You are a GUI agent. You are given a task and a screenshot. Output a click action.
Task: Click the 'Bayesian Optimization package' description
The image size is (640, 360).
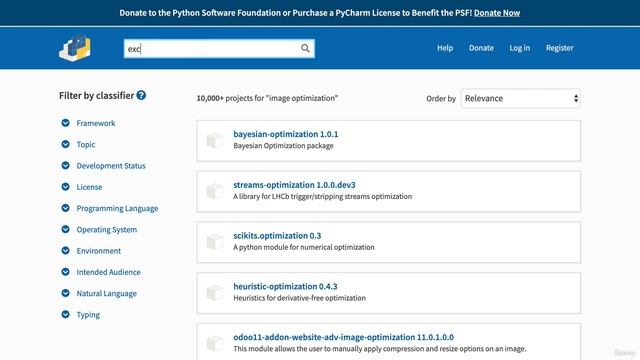coord(283,146)
